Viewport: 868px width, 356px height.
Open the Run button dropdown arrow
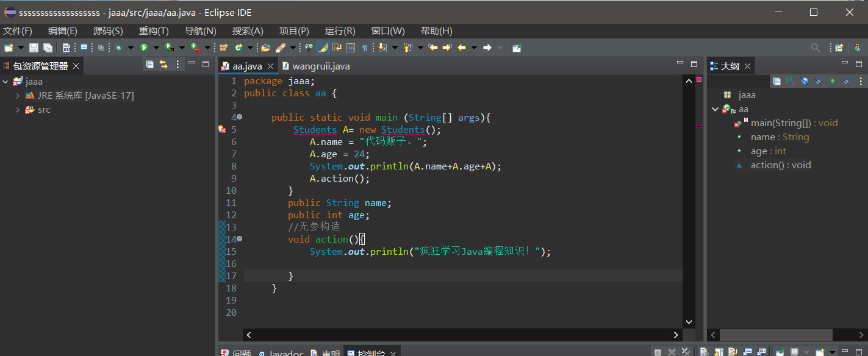coord(156,48)
